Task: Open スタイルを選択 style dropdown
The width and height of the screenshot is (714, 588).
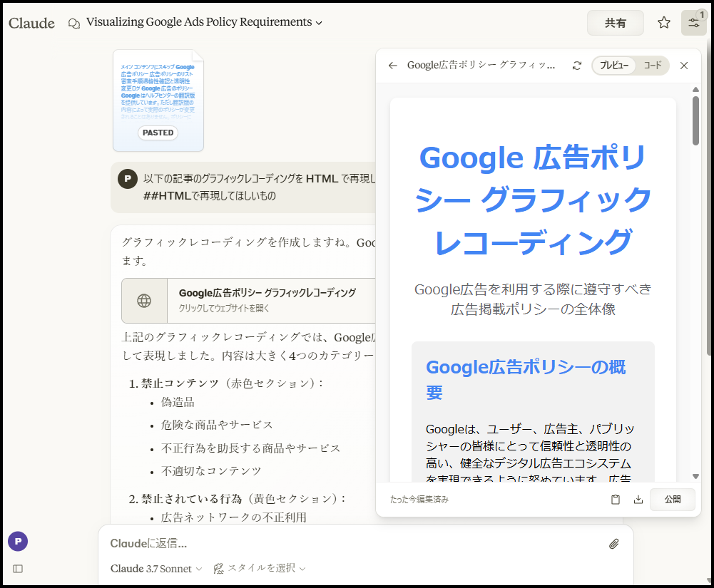Action: tap(260, 568)
